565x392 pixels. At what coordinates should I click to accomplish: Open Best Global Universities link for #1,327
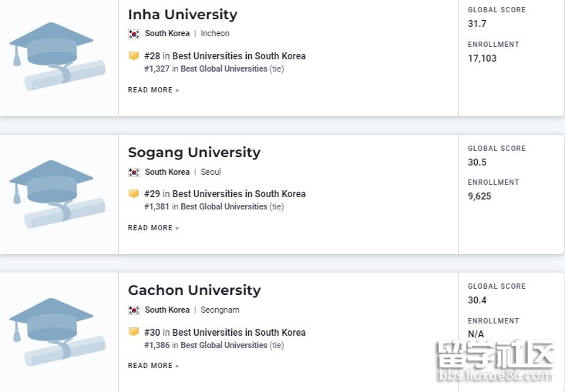[224, 69]
